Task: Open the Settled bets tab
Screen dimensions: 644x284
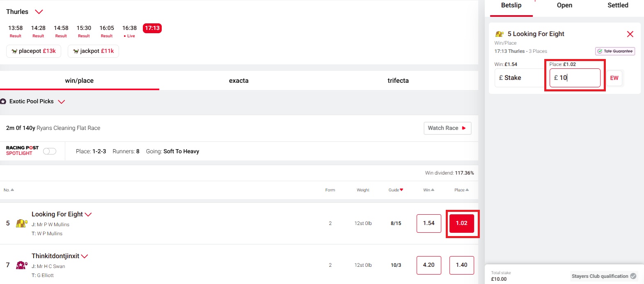Action: click(618, 5)
